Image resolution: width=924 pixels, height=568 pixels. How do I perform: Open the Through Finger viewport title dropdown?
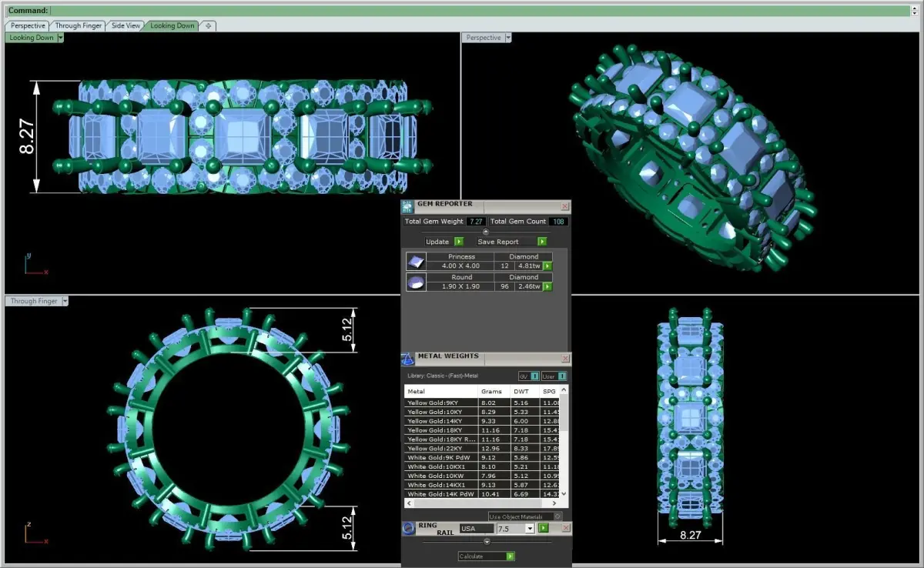point(65,301)
